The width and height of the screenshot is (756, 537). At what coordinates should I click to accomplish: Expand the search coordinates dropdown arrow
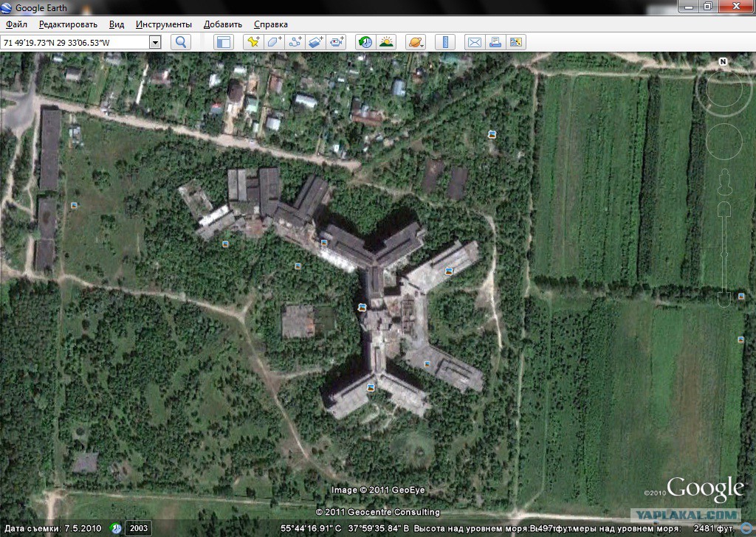[155, 42]
